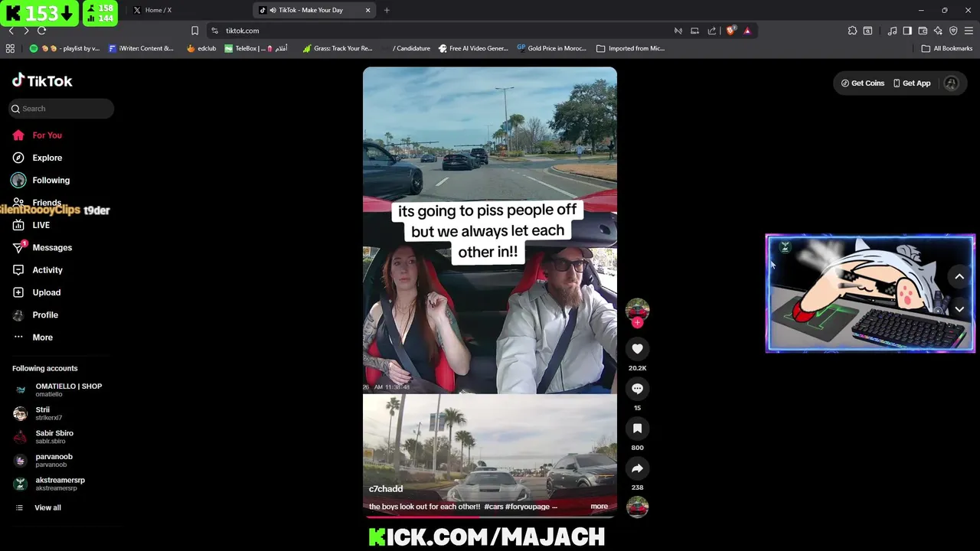The height and width of the screenshot is (551, 980).
Task: Click Get Coins button
Action: 862,83
